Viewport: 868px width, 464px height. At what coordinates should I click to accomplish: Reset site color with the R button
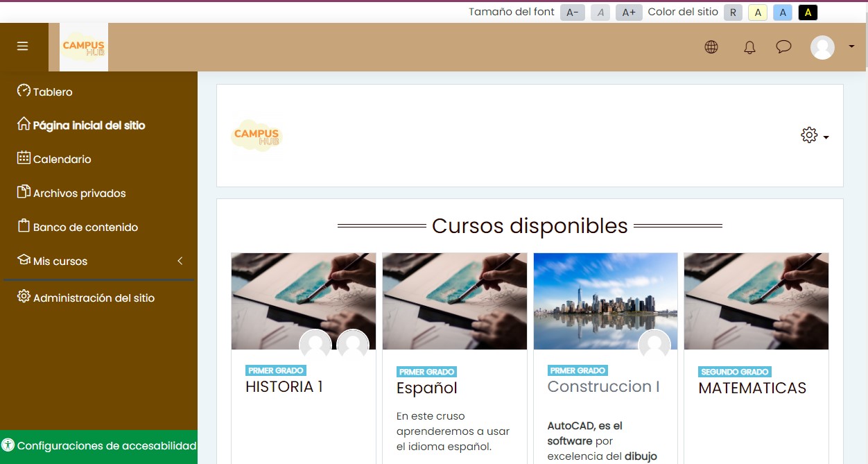click(x=733, y=12)
